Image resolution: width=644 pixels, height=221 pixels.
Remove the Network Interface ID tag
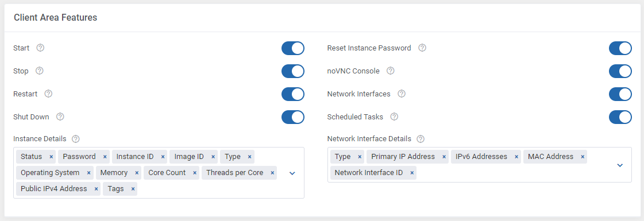pos(411,173)
